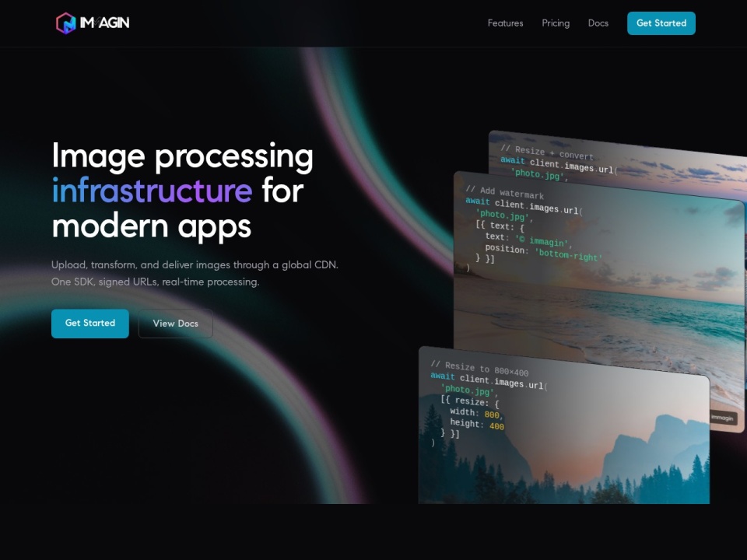Click the 'Upload, transform, and deliver' subtitle
The image size is (747, 560).
click(195, 264)
